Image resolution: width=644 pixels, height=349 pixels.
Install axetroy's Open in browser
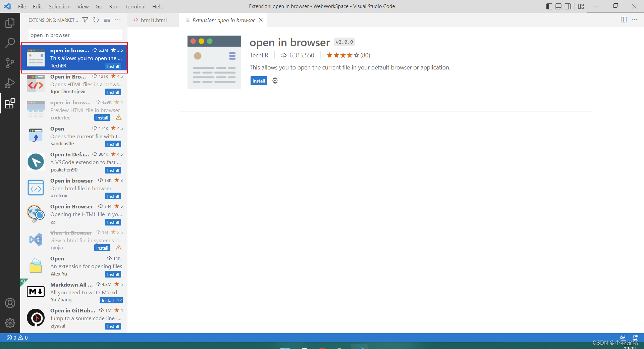point(113,196)
